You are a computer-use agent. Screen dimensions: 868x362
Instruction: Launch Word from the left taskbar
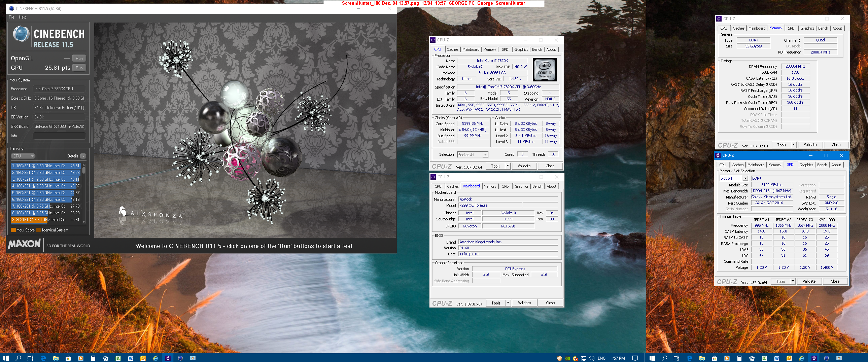[130, 358]
